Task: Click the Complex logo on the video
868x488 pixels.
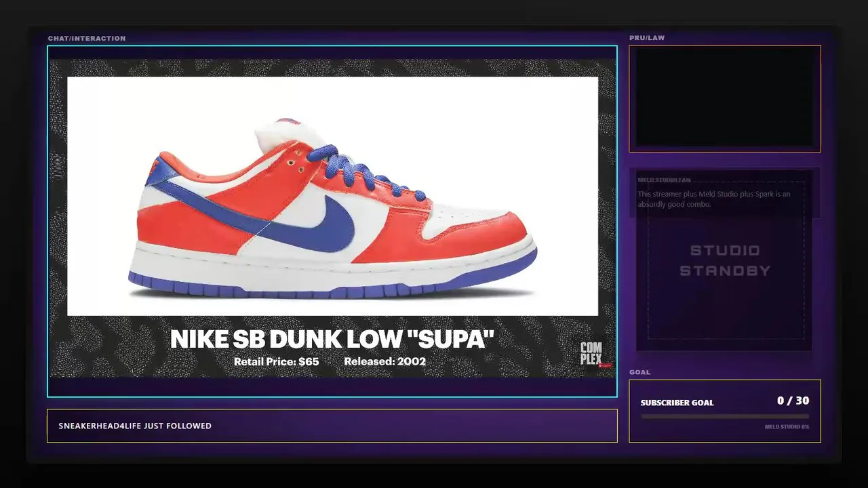Action: point(592,354)
